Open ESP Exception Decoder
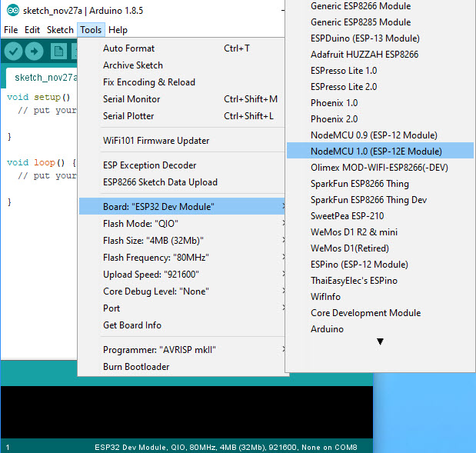The width and height of the screenshot is (476, 453). pyautogui.click(x=181, y=165)
